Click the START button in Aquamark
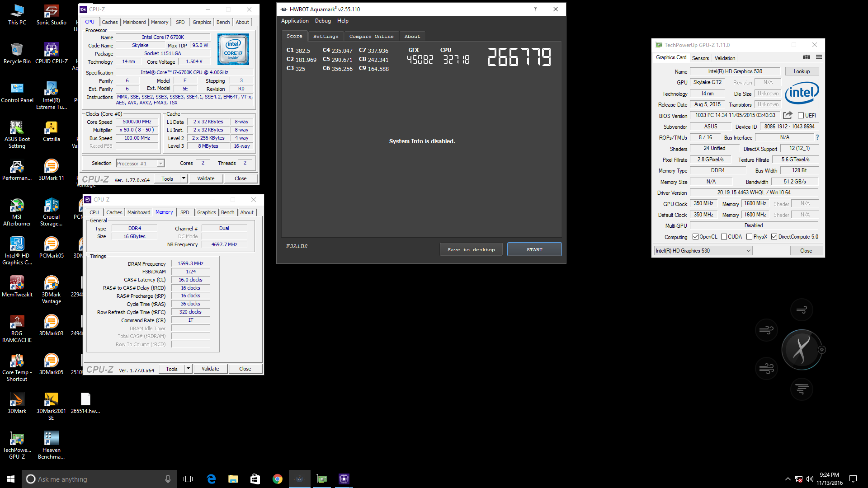The image size is (868, 488). [x=534, y=249]
